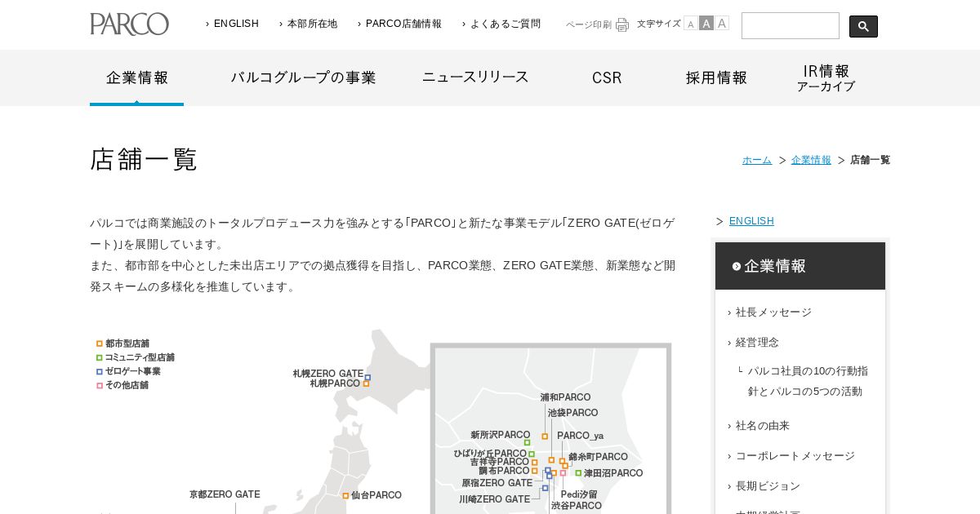Click the search input field
The image size is (980, 514).
click(x=791, y=25)
